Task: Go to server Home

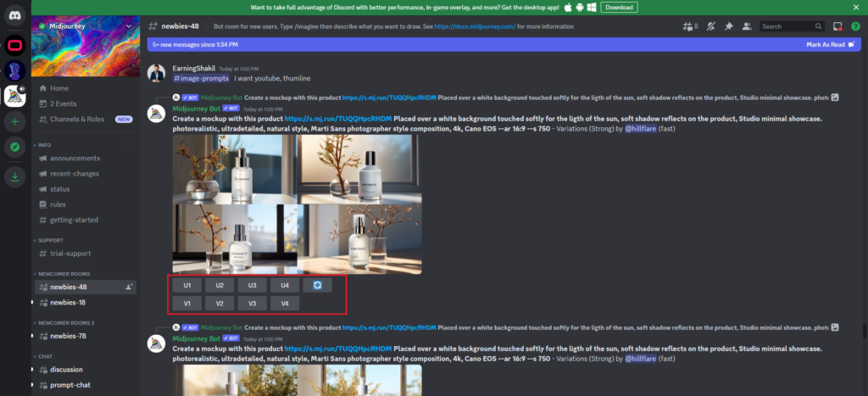Action: coord(86,88)
